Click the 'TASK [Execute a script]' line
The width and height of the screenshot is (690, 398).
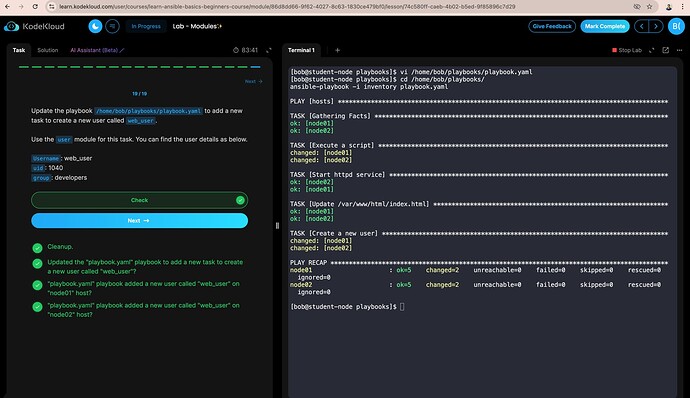(x=479, y=145)
